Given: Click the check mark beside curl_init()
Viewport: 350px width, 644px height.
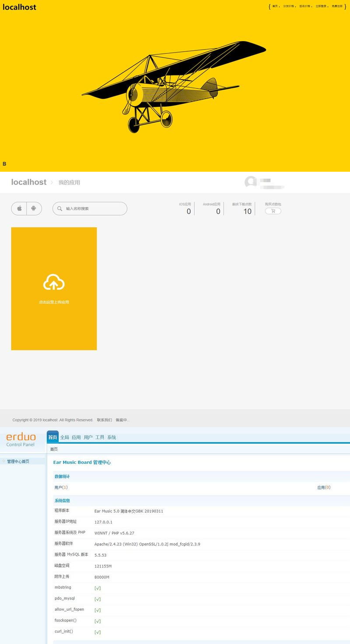Looking at the screenshot, I should 98,632.
